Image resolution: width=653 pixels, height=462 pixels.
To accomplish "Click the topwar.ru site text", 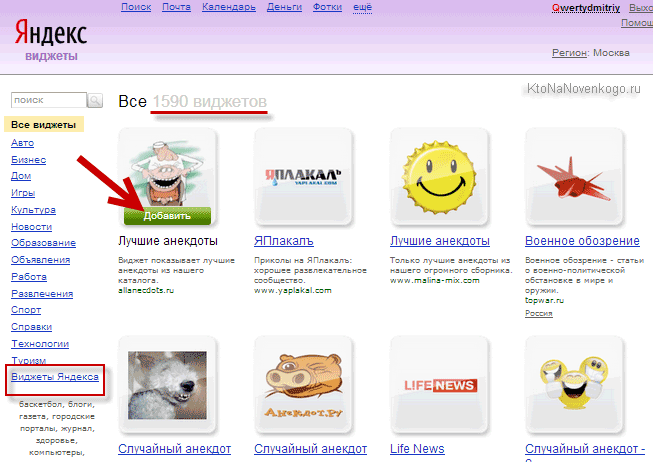I will tap(544, 300).
